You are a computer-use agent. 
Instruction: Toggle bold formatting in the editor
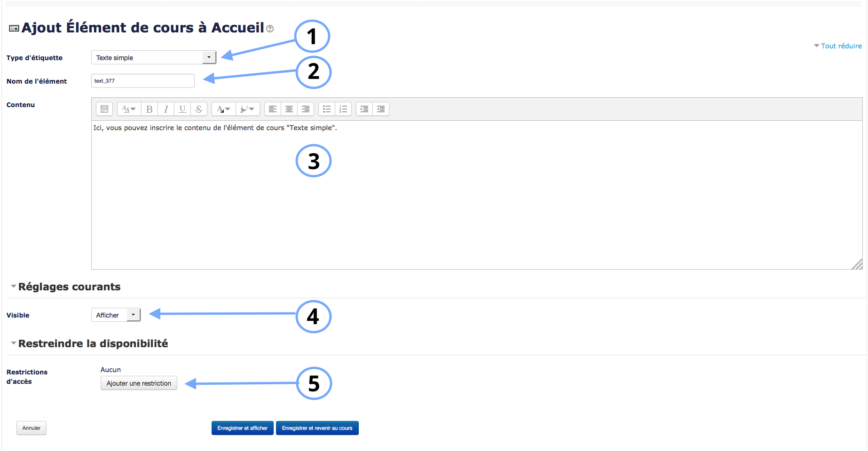150,109
